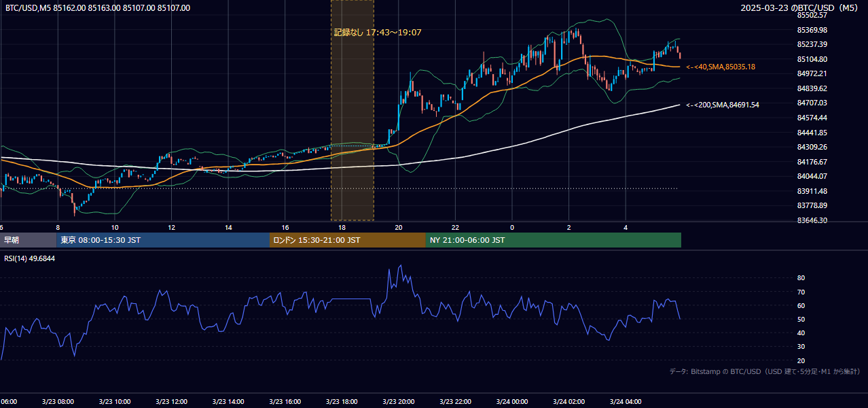The height and width of the screenshot is (408, 868).
Task: Click the 3/23 22:00 time axis label
Action: (x=455, y=402)
